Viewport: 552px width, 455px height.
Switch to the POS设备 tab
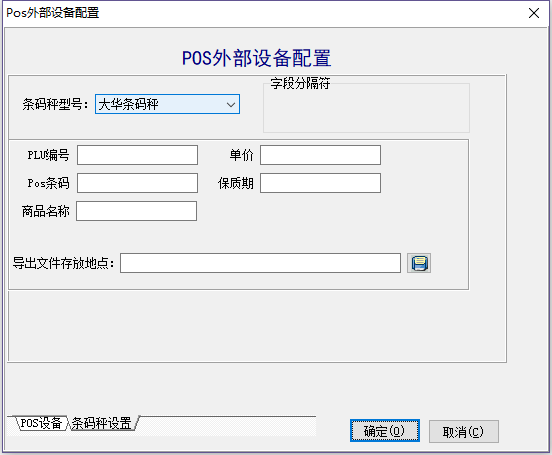(41, 423)
